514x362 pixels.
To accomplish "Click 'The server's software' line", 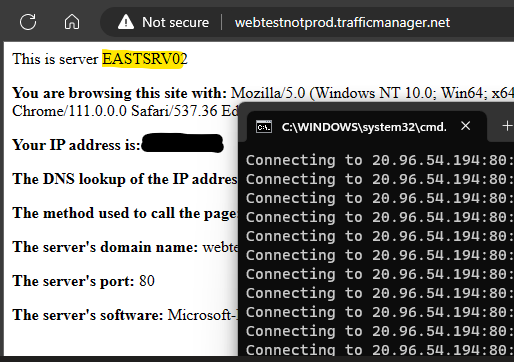I will tap(125, 315).
